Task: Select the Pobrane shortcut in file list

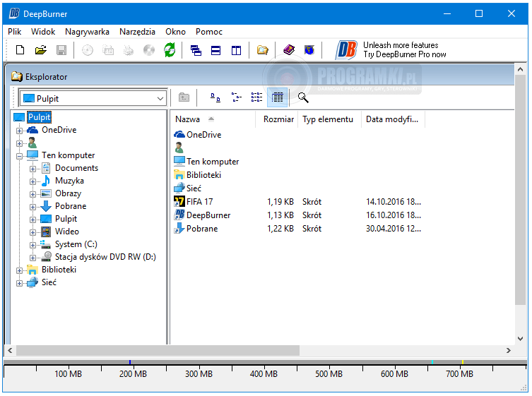Action: click(x=202, y=229)
